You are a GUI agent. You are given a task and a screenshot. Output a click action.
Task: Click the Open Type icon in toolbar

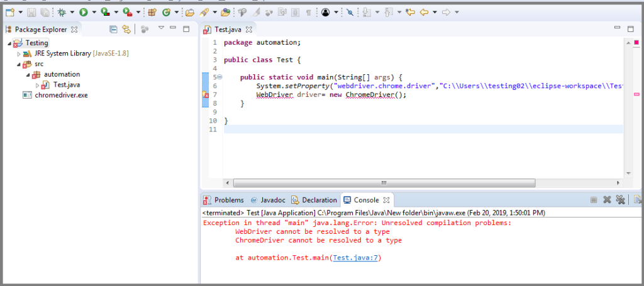tap(189, 12)
